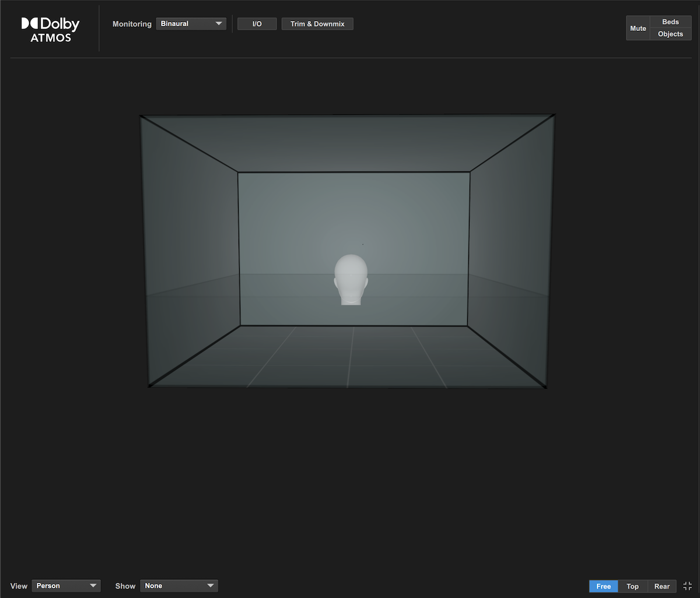Click the arrow on the View Person selector
The image size is (700, 598).
[93, 586]
